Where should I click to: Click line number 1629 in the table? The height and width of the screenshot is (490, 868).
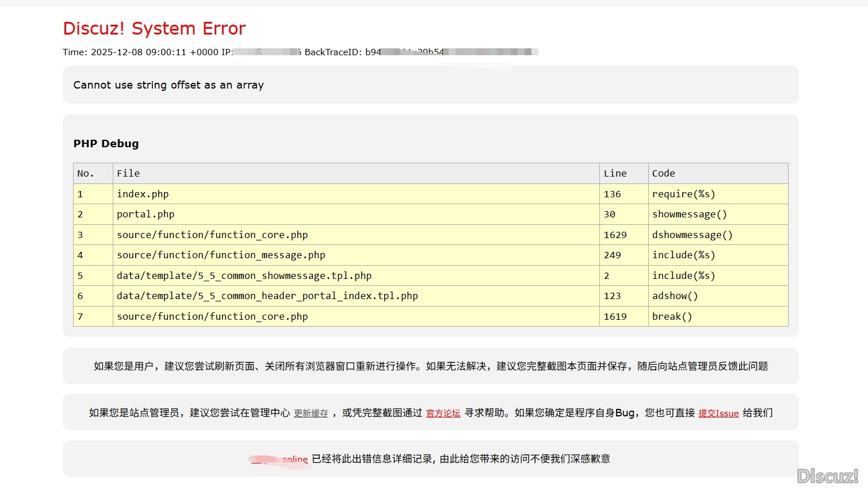coord(615,235)
